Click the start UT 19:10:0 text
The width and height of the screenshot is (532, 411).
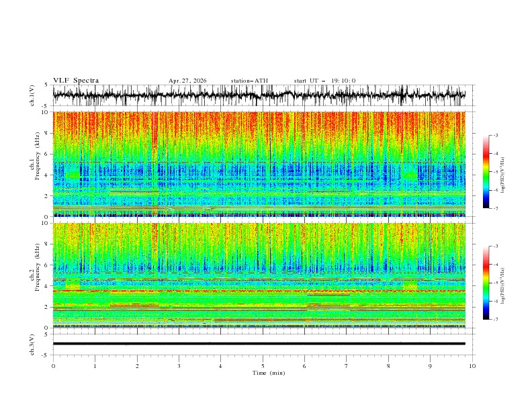[324, 81]
